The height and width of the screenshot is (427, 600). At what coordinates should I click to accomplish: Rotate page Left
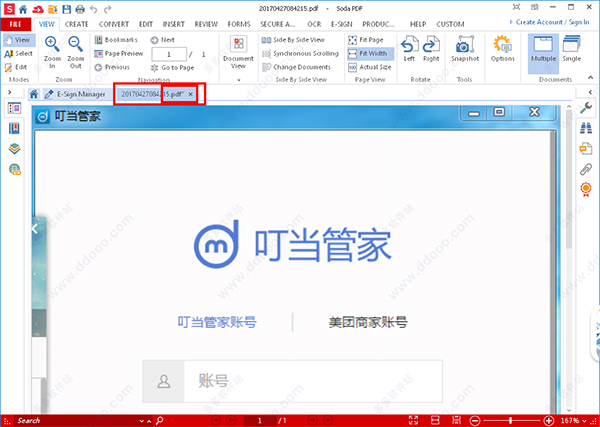409,49
